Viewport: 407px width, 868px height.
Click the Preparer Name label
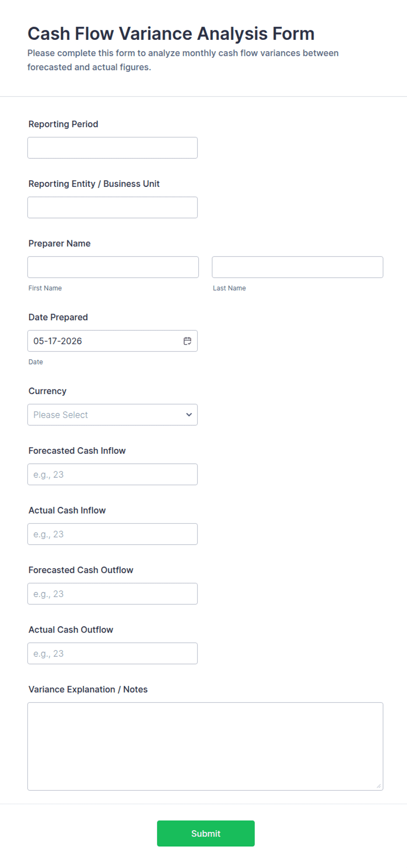tap(60, 243)
